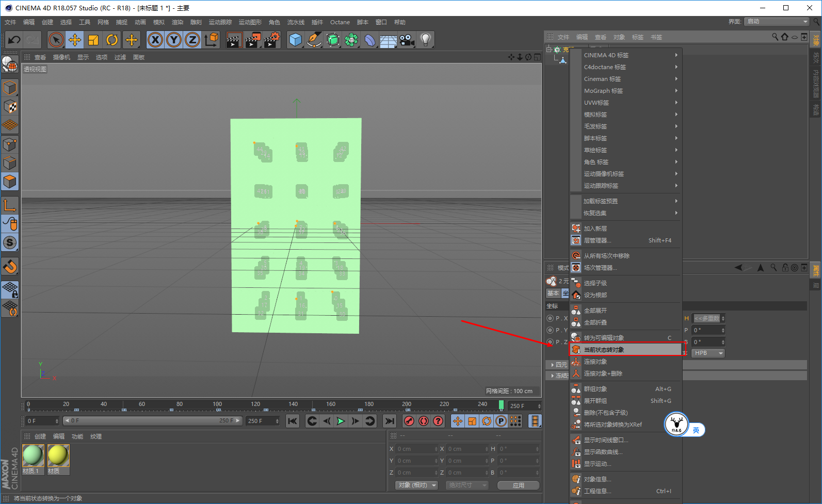Open the HPB rotation order dropdown

[708, 353]
